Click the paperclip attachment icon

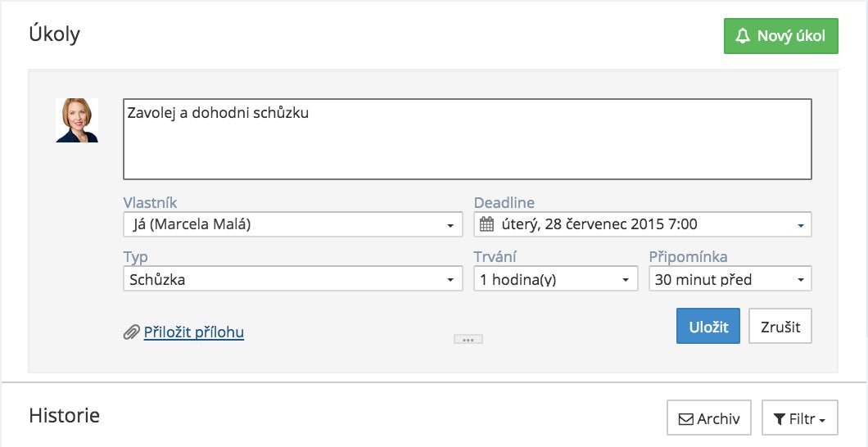[131, 332]
